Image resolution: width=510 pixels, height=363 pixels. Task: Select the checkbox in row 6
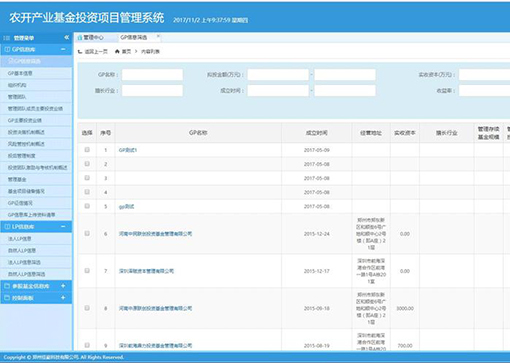(87, 233)
